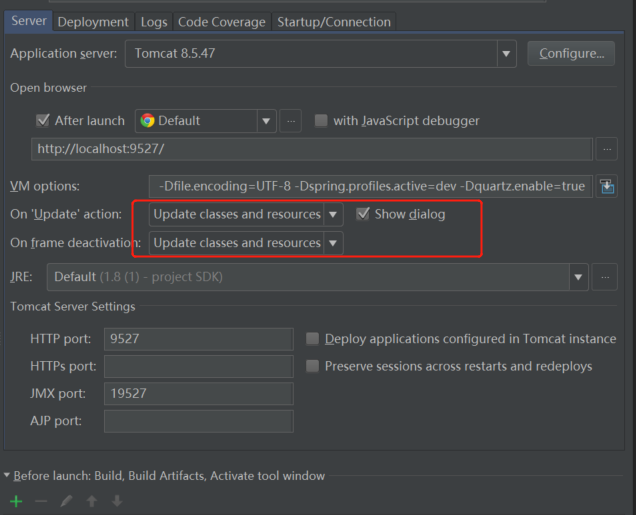
Task: Click the HTTP port field
Action: pyautogui.click(x=199, y=339)
